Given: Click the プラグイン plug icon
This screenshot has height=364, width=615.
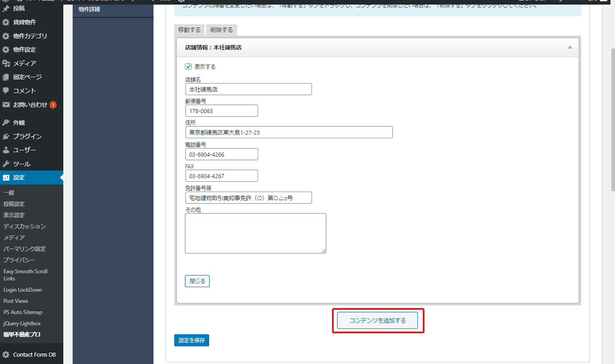Looking at the screenshot, I should [6, 136].
